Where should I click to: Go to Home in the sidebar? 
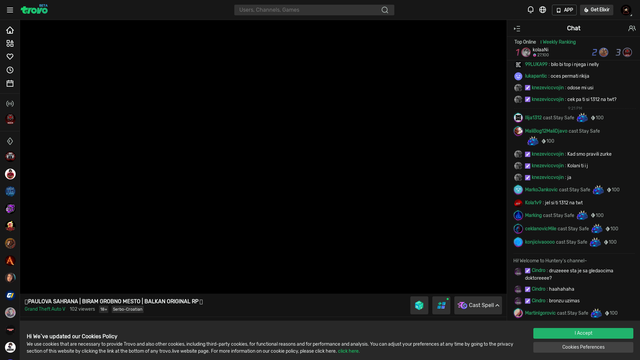click(10, 30)
